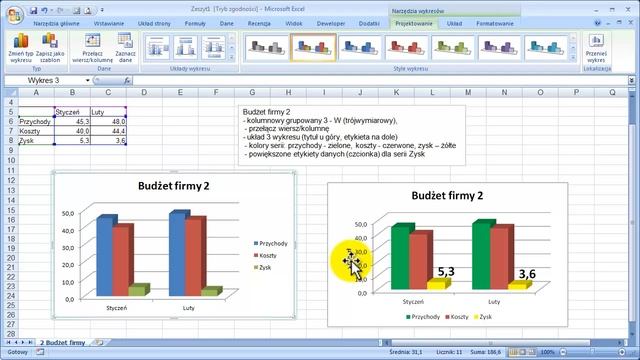Image resolution: width=640 pixels, height=360 pixels.
Task: Zoom out with the minus button
Action: (x=563, y=352)
